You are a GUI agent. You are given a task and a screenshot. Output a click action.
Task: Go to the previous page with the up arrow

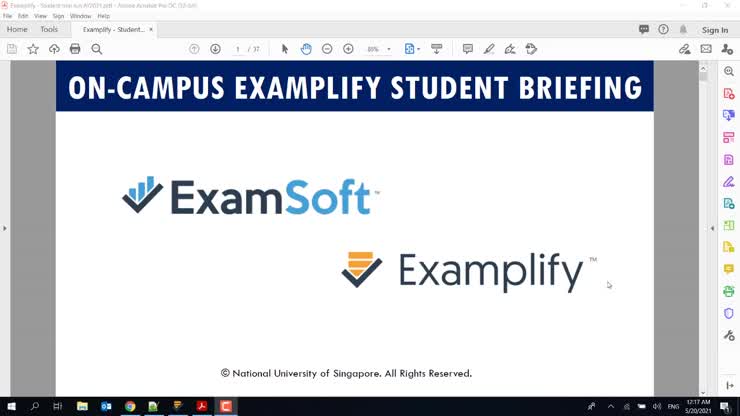(194, 49)
